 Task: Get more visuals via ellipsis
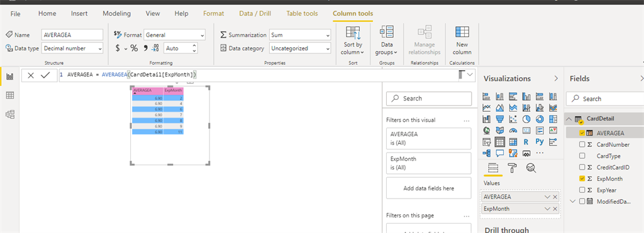coord(540,153)
